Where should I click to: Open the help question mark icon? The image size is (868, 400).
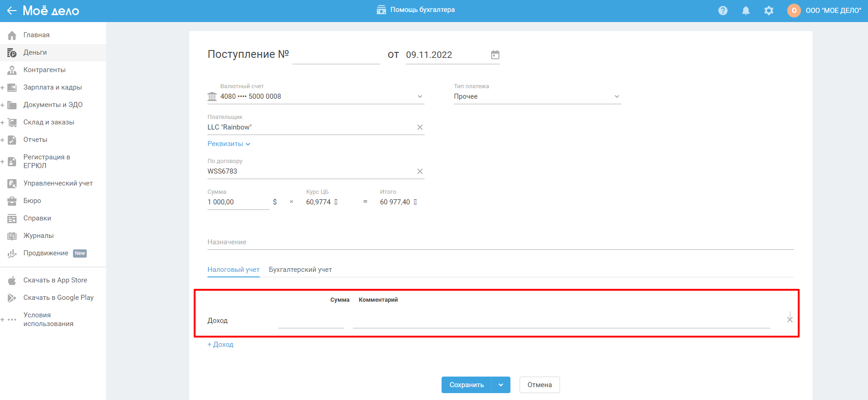tap(723, 11)
